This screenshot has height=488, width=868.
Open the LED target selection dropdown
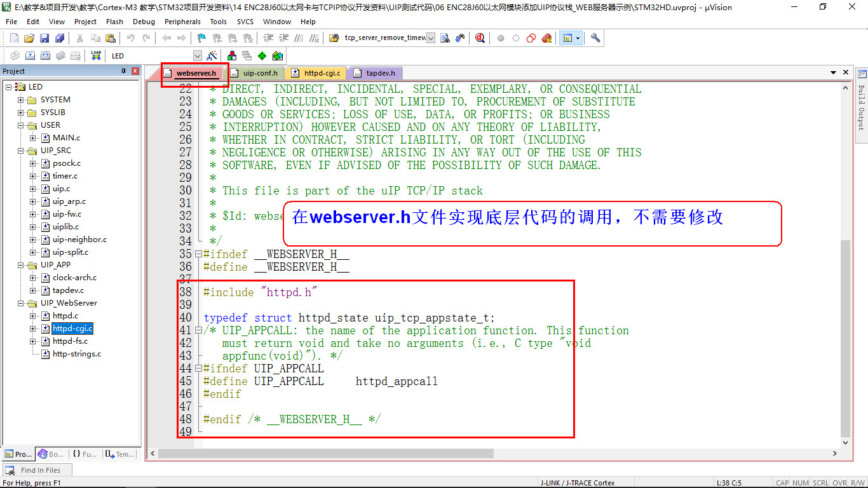pos(197,56)
